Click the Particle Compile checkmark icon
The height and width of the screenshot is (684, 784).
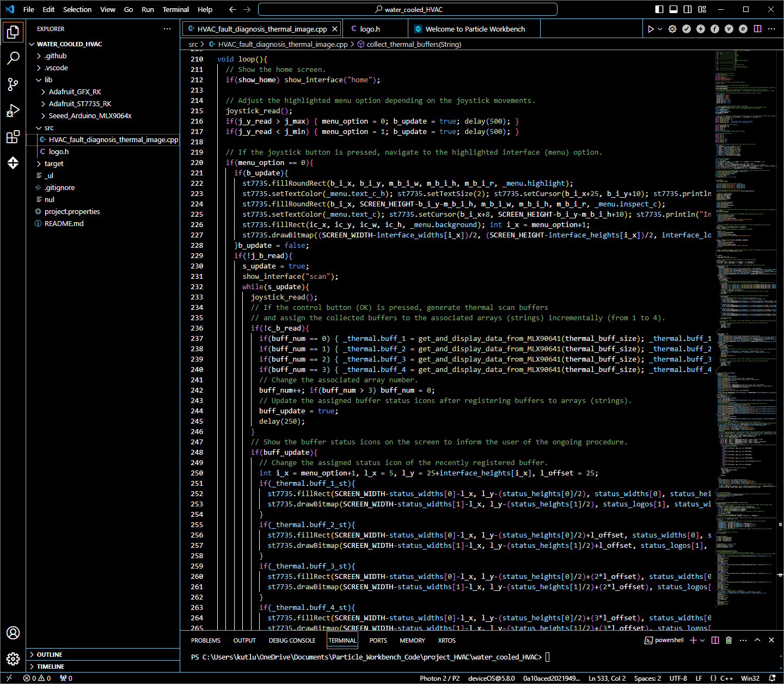coord(687,29)
